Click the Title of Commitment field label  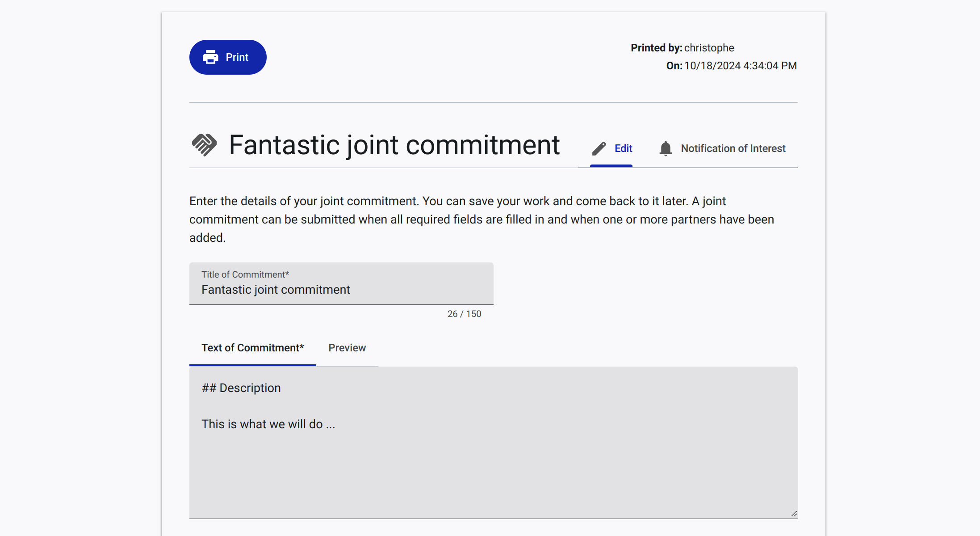pyautogui.click(x=245, y=274)
